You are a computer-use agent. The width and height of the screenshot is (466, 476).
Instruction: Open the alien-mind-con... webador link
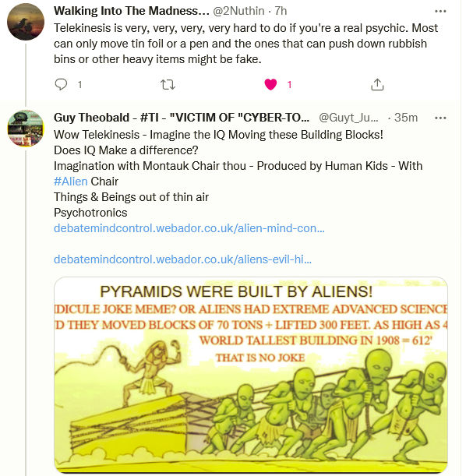pos(189,228)
